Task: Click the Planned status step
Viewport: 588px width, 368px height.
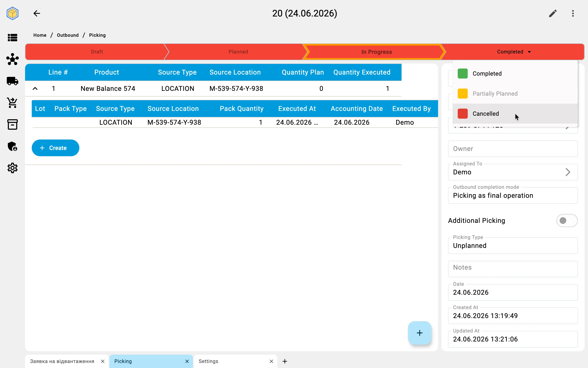Action: (238, 52)
